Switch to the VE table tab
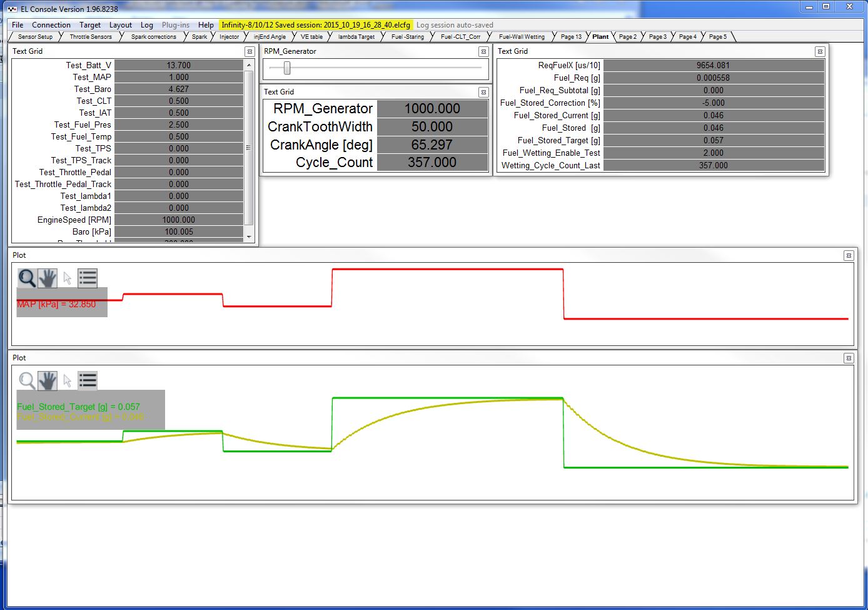Screen dimensions: 868x610 coord(311,37)
